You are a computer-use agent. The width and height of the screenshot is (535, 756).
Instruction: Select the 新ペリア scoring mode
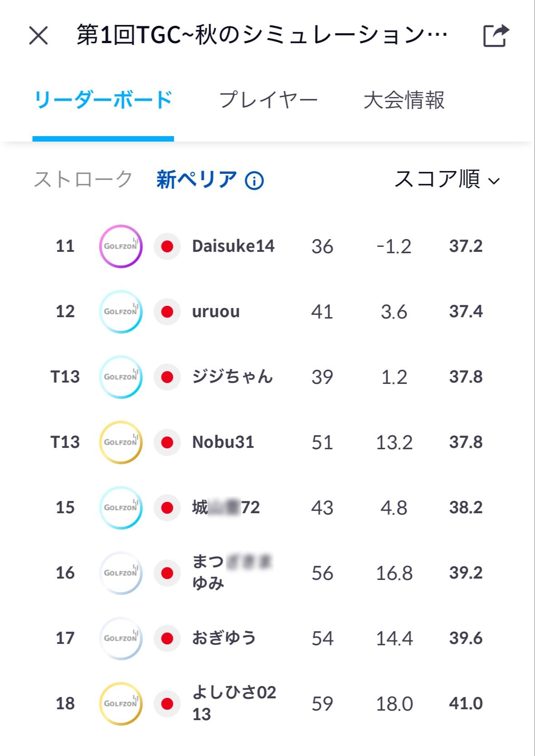click(196, 179)
